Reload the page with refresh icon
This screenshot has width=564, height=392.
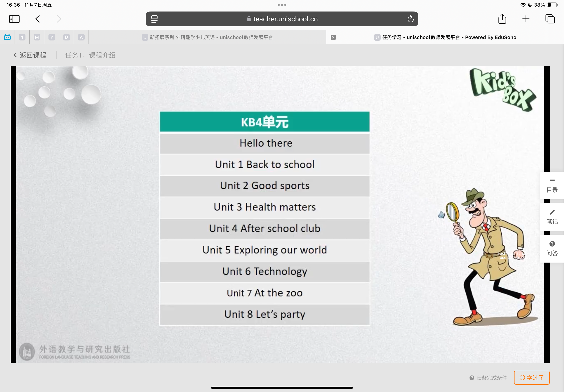tap(411, 19)
